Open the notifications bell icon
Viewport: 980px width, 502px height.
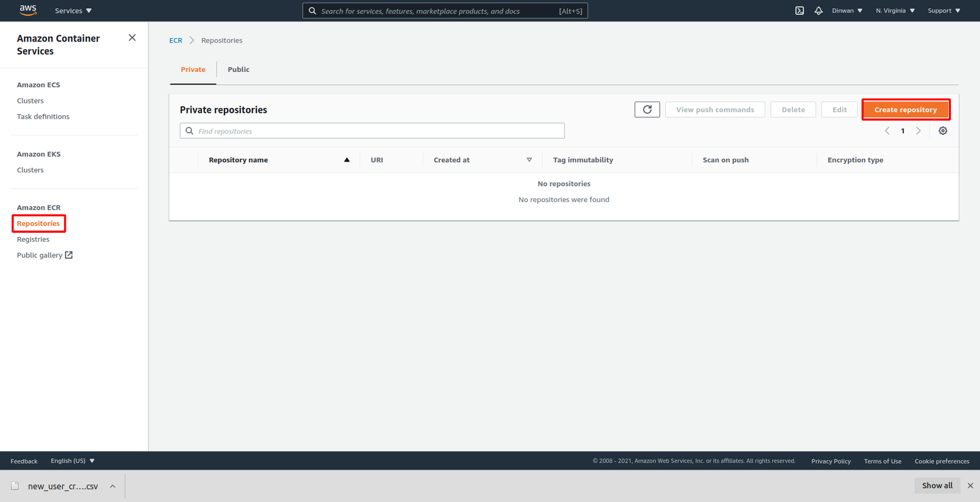818,11
